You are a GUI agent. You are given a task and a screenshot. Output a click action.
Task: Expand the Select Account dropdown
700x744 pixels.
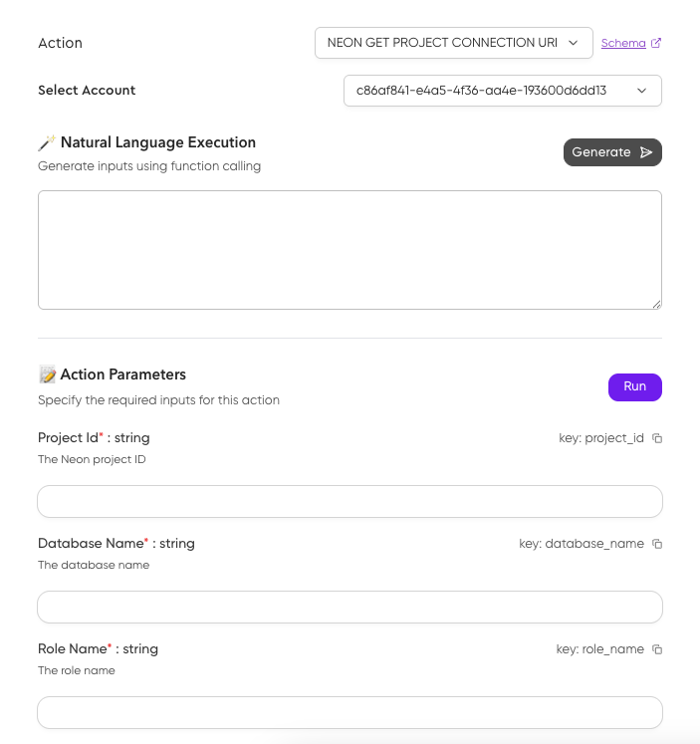[x=502, y=91]
